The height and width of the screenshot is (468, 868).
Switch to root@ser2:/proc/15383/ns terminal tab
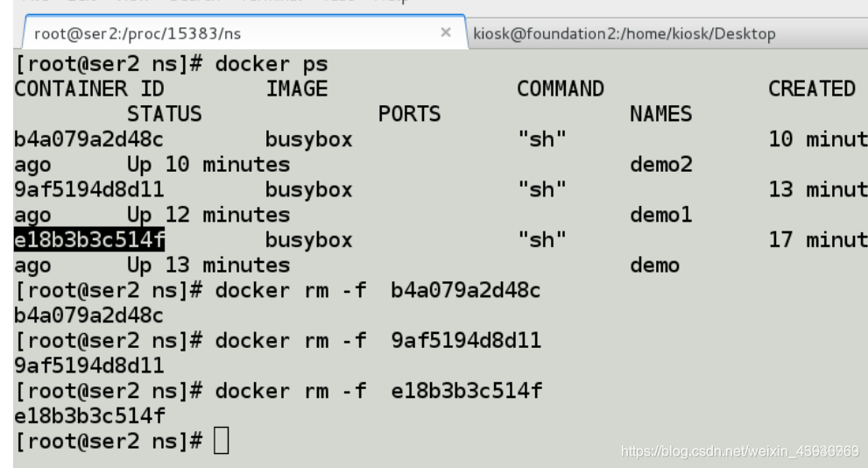tap(243, 33)
